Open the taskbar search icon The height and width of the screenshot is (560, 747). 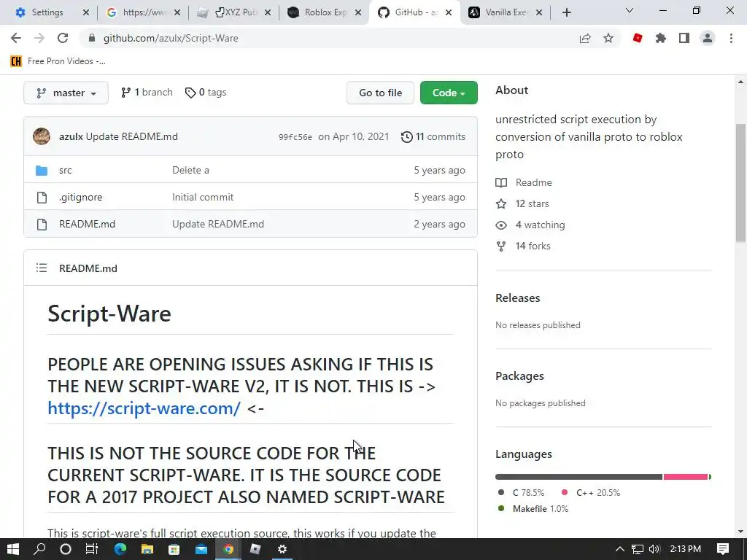(x=39, y=549)
